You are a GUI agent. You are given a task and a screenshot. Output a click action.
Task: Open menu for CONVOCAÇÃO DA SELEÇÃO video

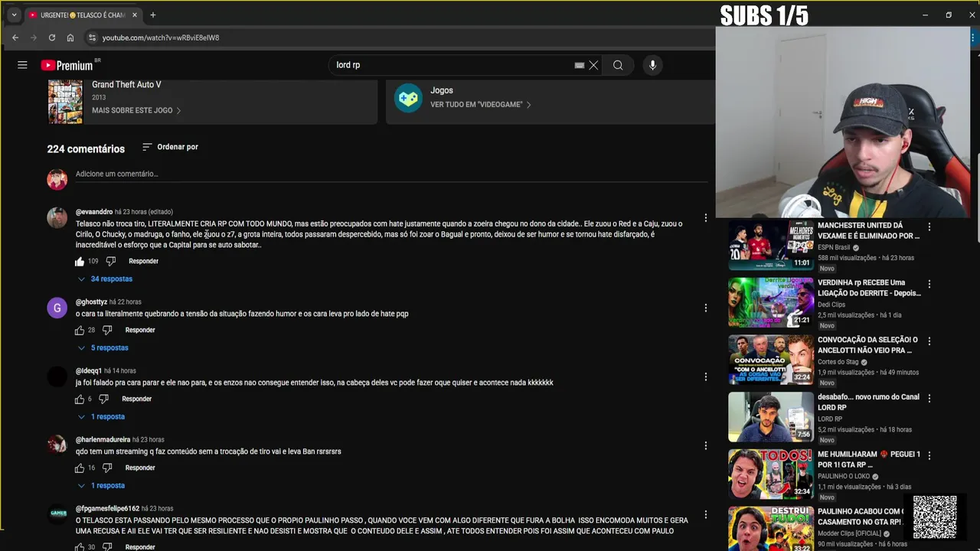pos(929,341)
